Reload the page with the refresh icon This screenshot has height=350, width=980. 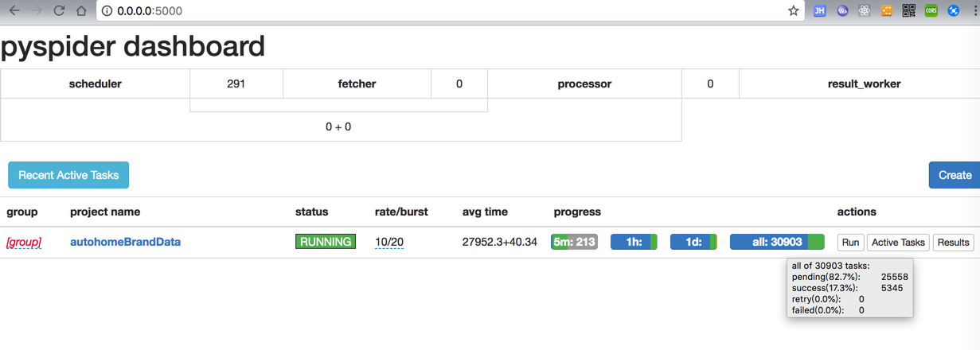click(x=59, y=11)
